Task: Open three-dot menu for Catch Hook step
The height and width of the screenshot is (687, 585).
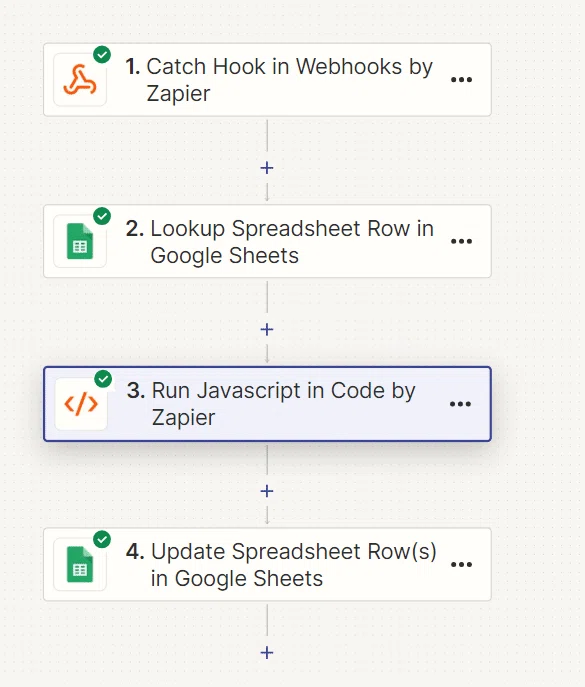Action: click(x=461, y=80)
